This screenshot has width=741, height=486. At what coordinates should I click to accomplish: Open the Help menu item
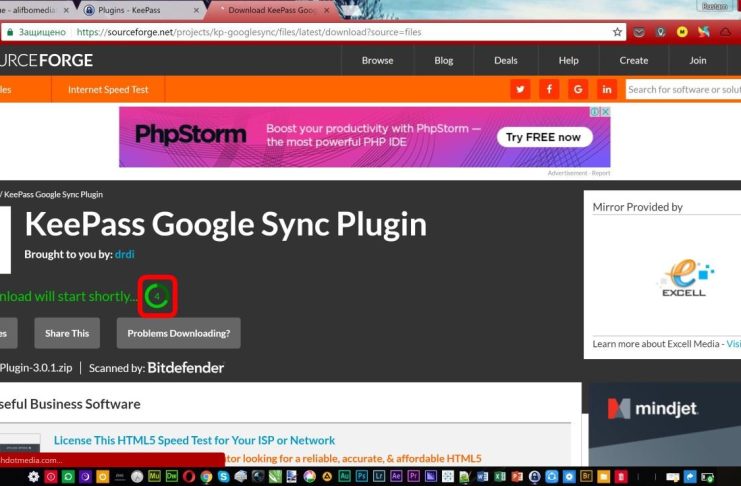[569, 61]
